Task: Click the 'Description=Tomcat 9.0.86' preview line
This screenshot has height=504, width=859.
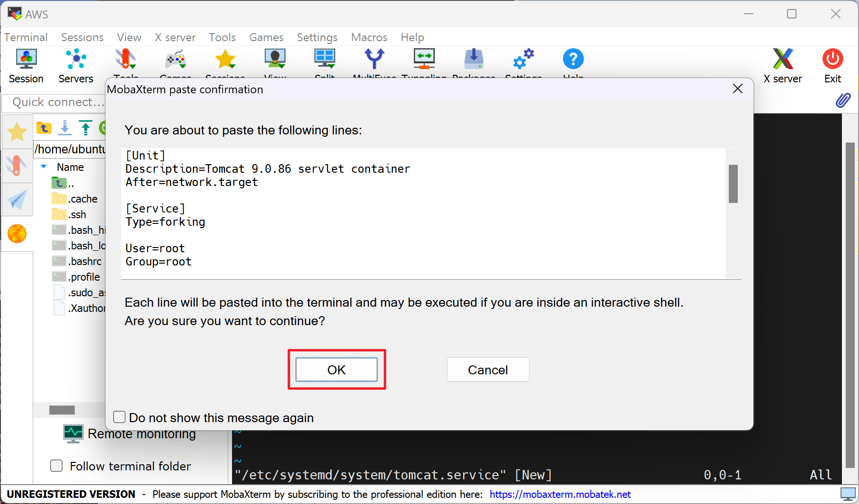Action: coord(268,169)
